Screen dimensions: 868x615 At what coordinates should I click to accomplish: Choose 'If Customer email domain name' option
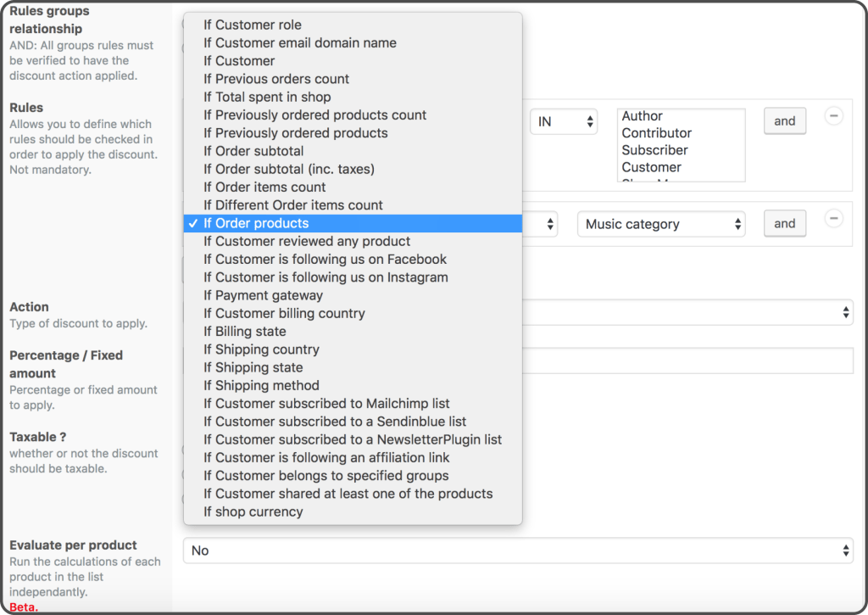click(300, 42)
